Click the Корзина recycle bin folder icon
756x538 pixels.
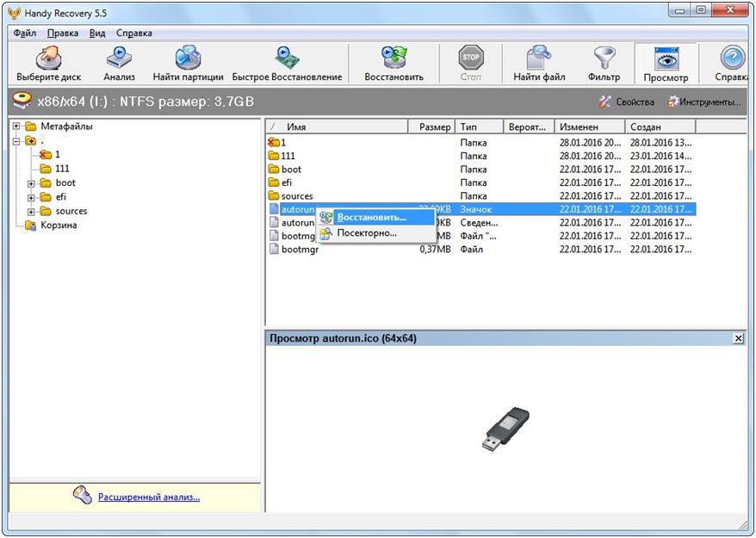[x=30, y=226]
